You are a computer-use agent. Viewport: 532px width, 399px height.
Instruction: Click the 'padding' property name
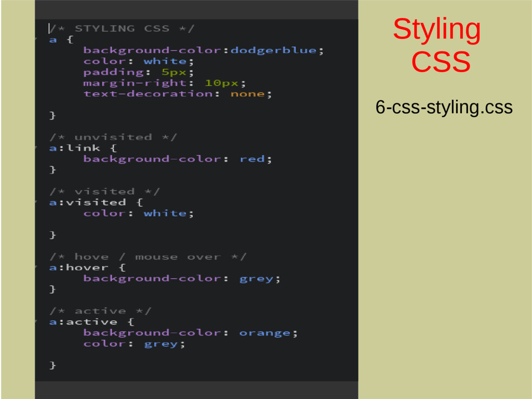pyautogui.click(x=113, y=72)
